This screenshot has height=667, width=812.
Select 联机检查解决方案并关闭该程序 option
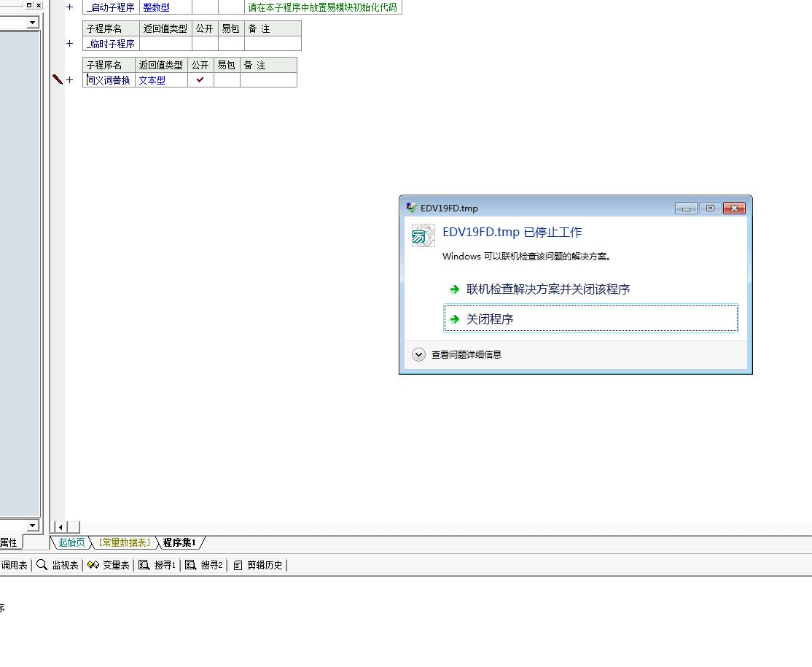(x=547, y=289)
